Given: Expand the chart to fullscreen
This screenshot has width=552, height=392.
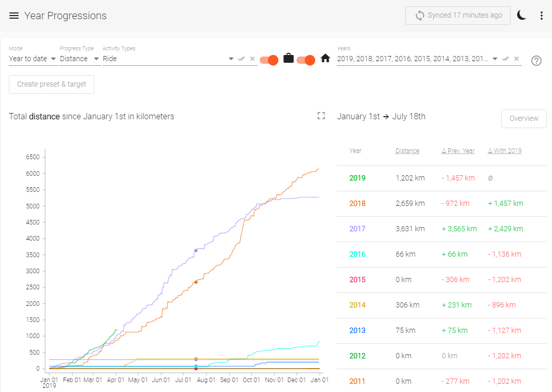Looking at the screenshot, I should coord(321,116).
